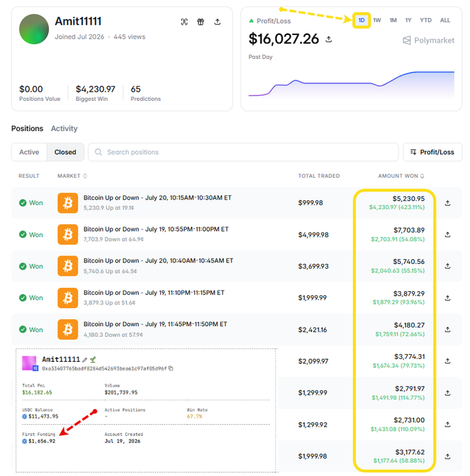Click the Biggest Win value $4,230.97

[95, 90]
